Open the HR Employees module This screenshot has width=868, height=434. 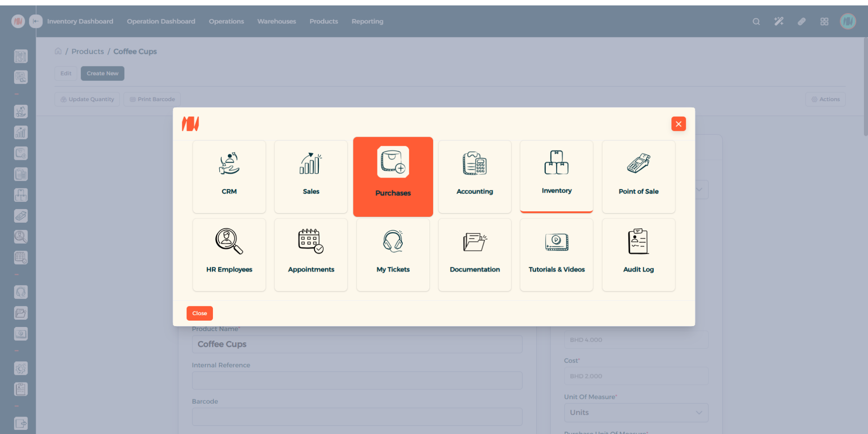coord(229,255)
